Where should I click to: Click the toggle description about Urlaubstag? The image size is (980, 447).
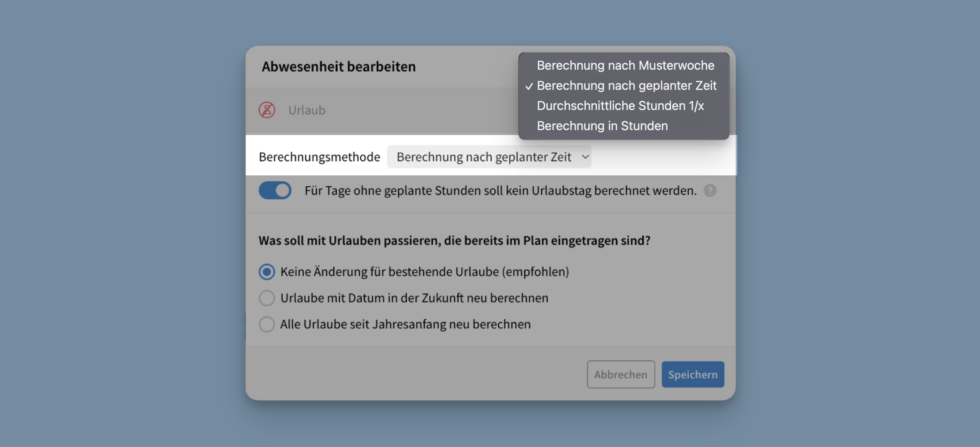(500, 191)
